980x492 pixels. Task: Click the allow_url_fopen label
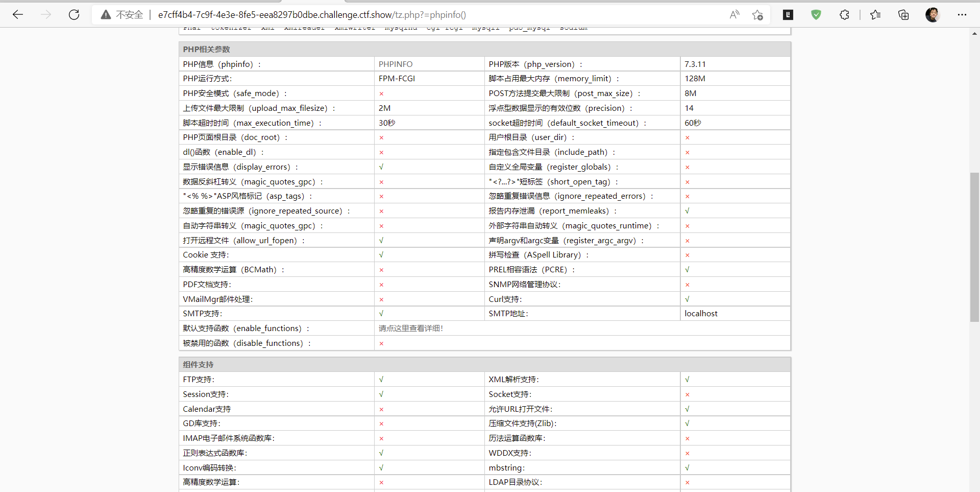coord(243,241)
